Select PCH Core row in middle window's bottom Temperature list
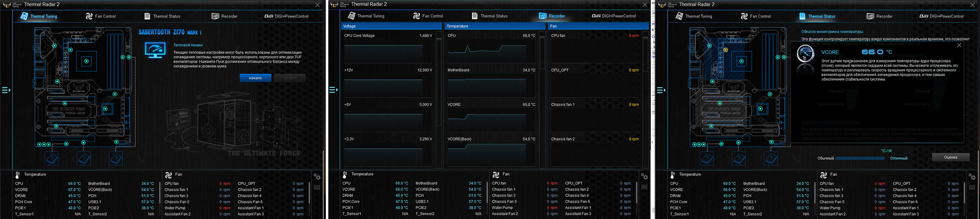Image resolution: width=980 pixels, height=219 pixels. pyautogui.click(x=376, y=202)
